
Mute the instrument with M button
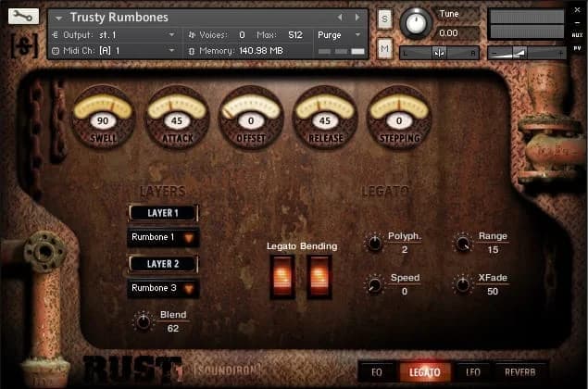pyautogui.click(x=384, y=48)
